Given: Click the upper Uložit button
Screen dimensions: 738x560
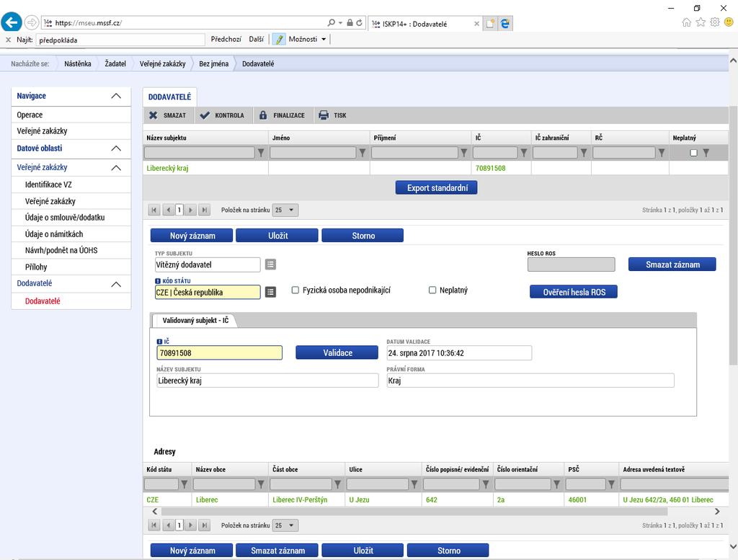Looking at the screenshot, I should (x=277, y=236).
